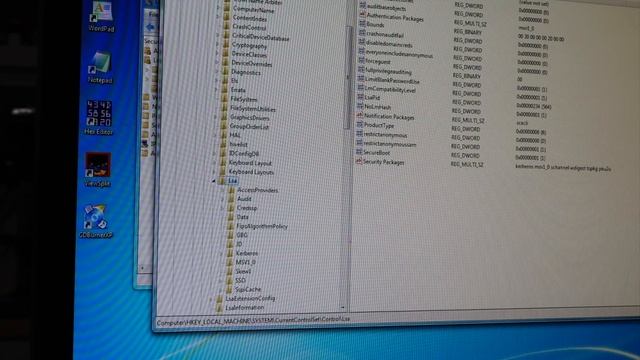Expand the Kerberos subkey arrow

click(222, 253)
